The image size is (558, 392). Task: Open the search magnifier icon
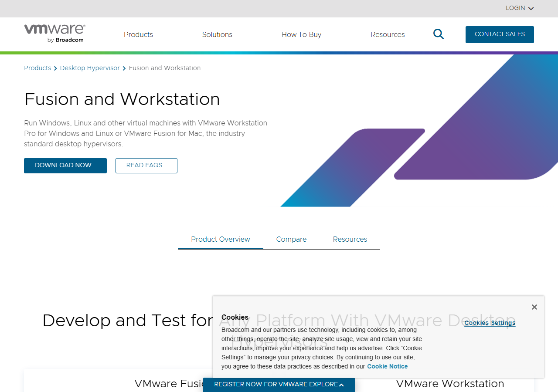point(439,34)
